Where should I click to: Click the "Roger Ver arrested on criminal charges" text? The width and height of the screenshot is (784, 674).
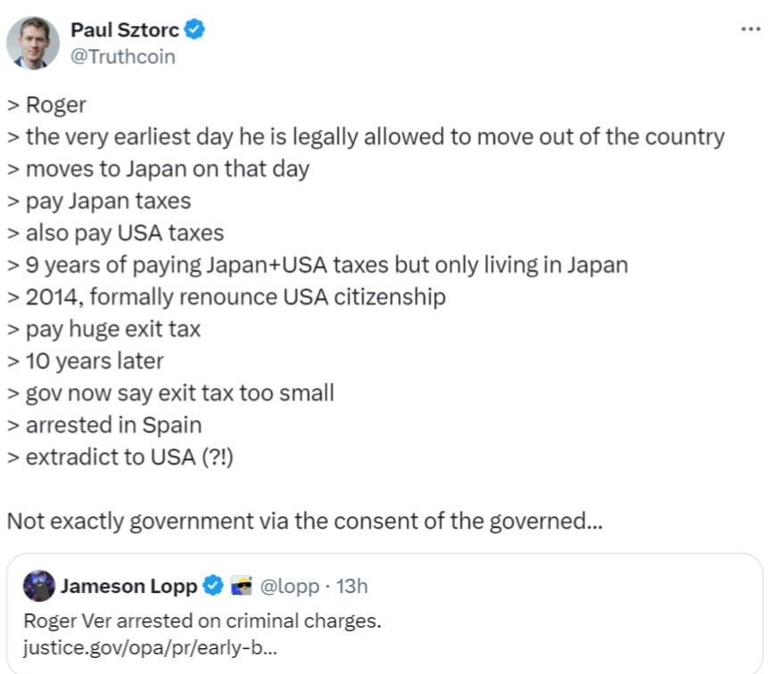[x=202, y=620]
